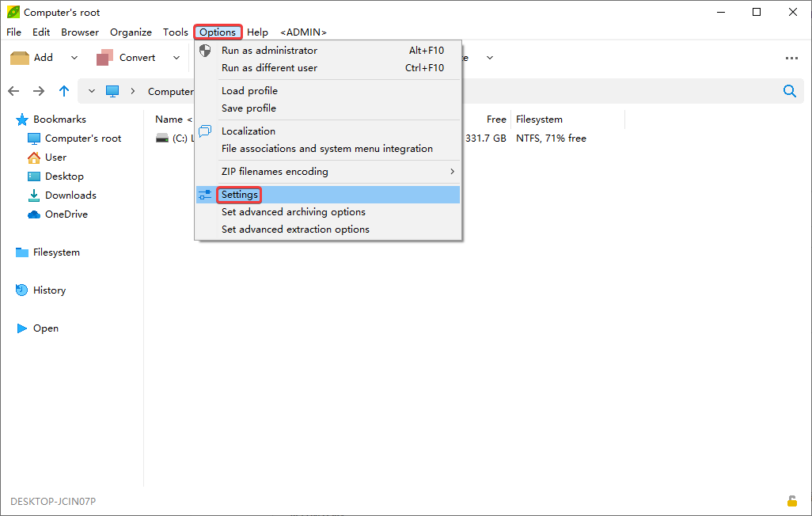Choose Run as administrator menu entry
This screenshot has width=812, height=516.
(x=269, y=51)
